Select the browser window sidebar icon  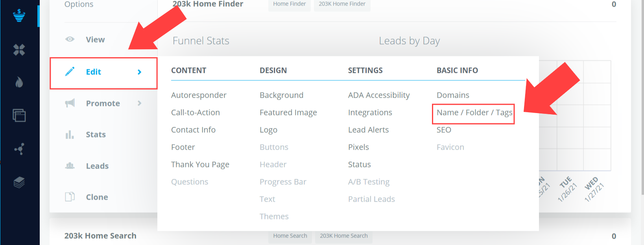(19, 115)
